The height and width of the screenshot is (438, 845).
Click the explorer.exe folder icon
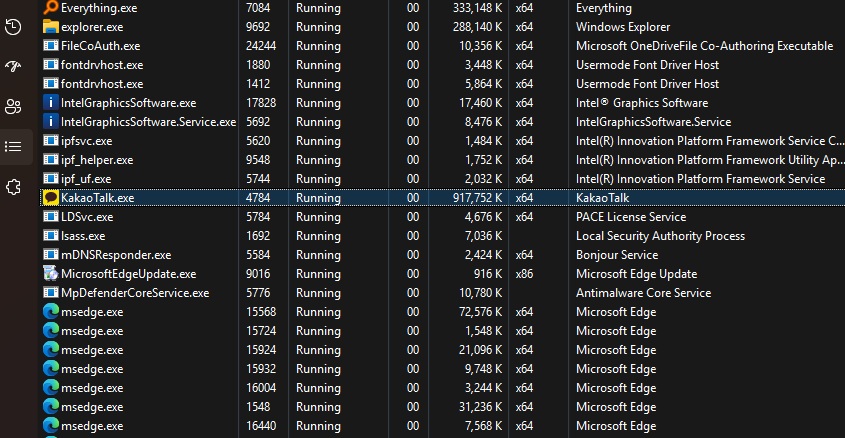pyautogui.click(x=51, y=27)
